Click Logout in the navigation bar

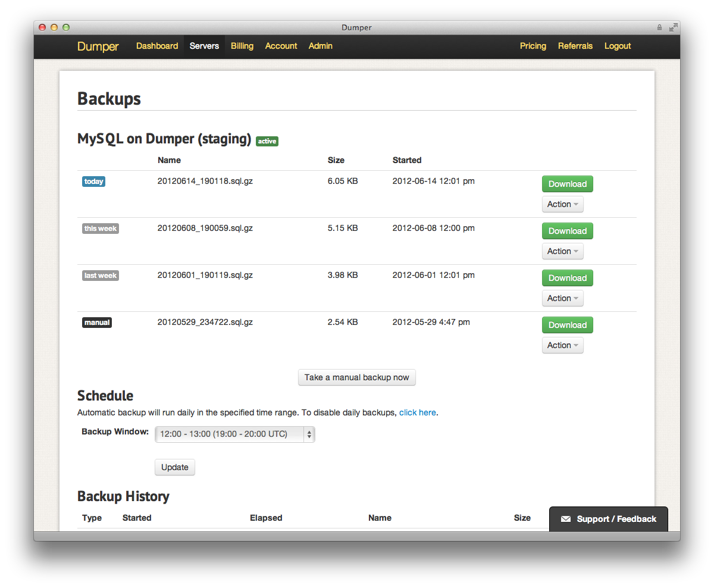(618, 46)
